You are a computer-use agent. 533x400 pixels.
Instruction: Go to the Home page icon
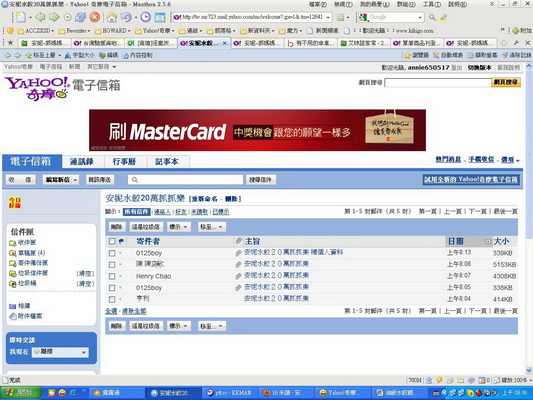click(111, 17)
